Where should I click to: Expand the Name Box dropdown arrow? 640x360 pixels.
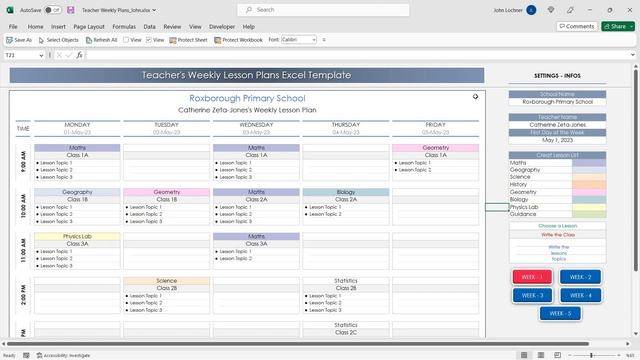pyautogui.click(x=41, y=55)
